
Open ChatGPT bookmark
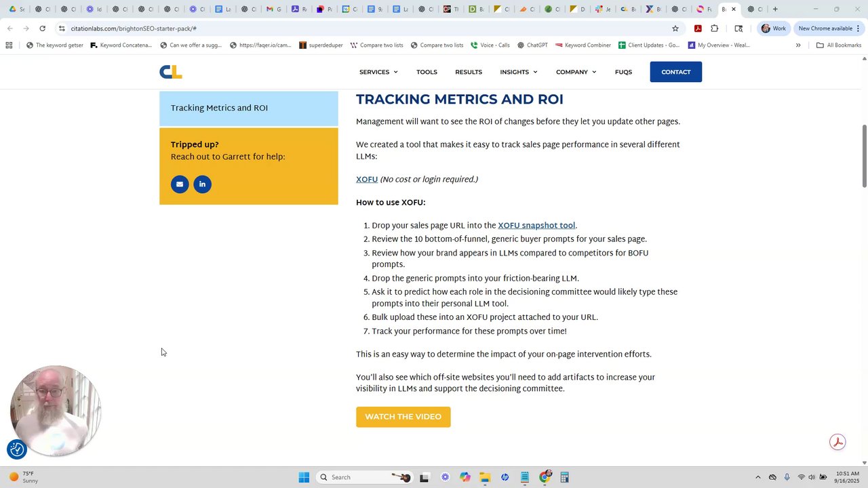(x=532, y=45)
